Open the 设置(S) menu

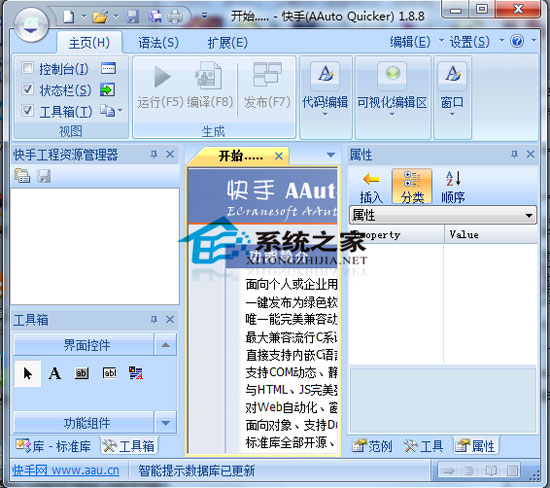tap(469, 42)
